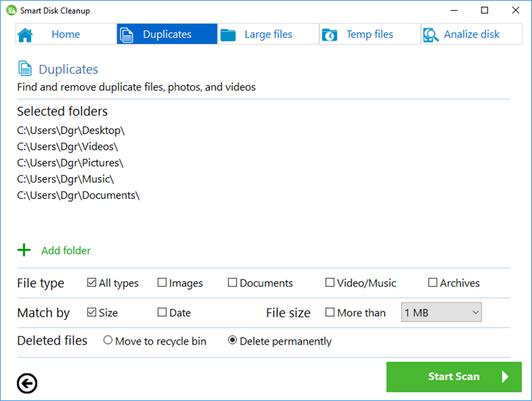This screenshot has height=401, width=532.
Task: Click the Home house icon
Action: coord(25,35)
